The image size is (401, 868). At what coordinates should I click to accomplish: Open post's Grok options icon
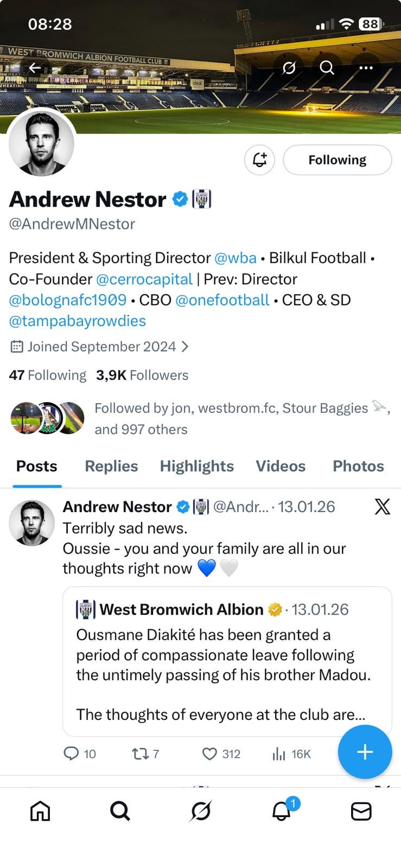coord(382,507)
